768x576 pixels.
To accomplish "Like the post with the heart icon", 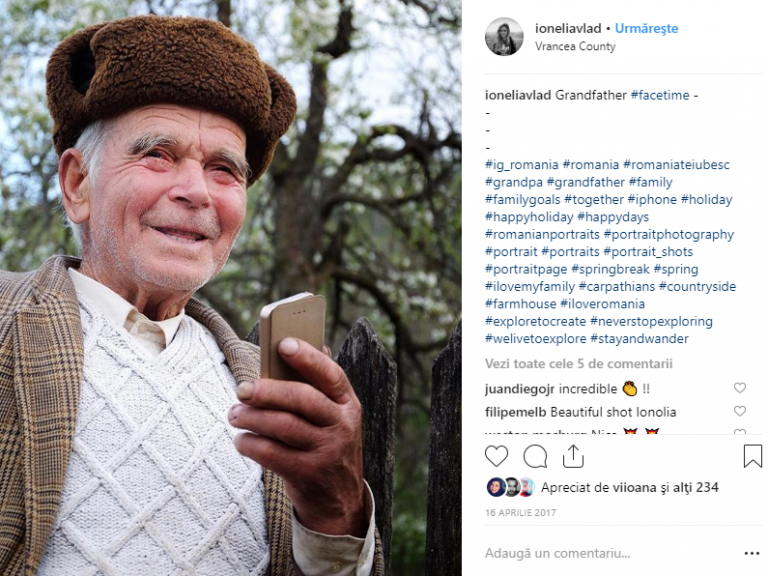I will click(x=496, y=456).
